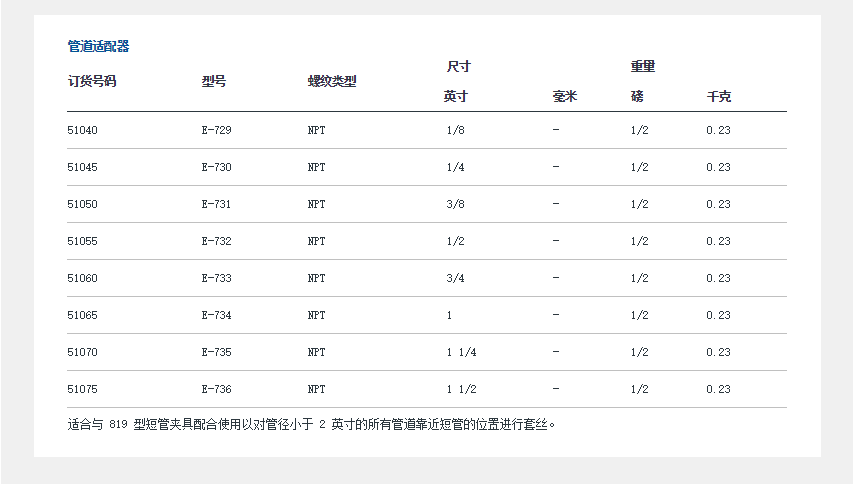Click the 磅 sub-header
853x484 pixels.
[637, 97]
